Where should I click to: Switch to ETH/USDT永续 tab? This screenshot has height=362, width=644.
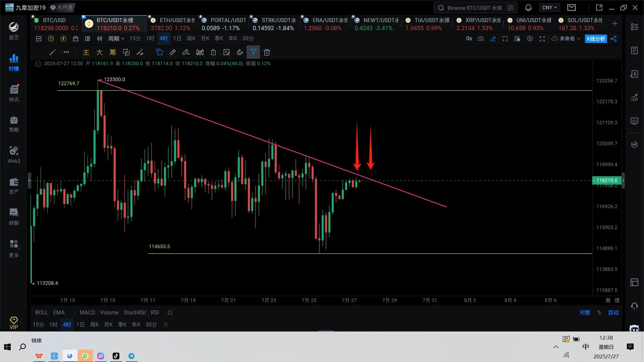click(x=173, y=24)
